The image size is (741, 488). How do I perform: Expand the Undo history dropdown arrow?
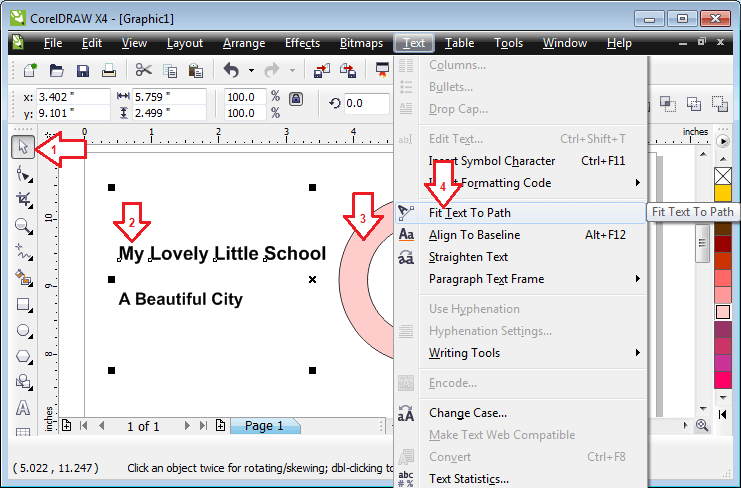click(251, 70)
